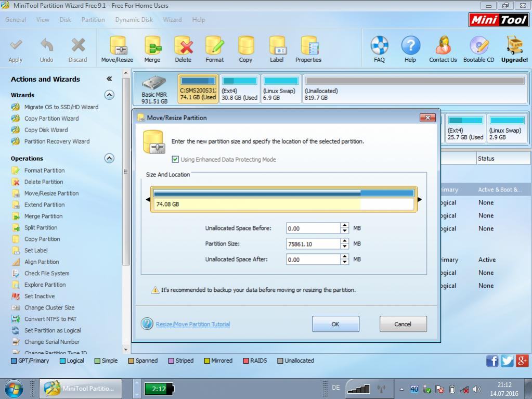The width and height of the screenshot is (532, 399).
Task: Open Properties from the toolbar
Action: coord(309,45)
